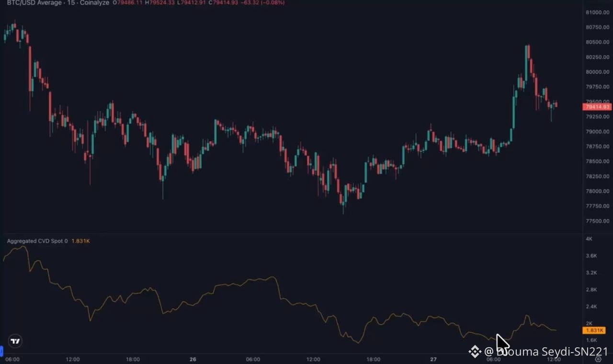Click the 79750.00 price axis label
613x364 pixels.
coord(598,87)
